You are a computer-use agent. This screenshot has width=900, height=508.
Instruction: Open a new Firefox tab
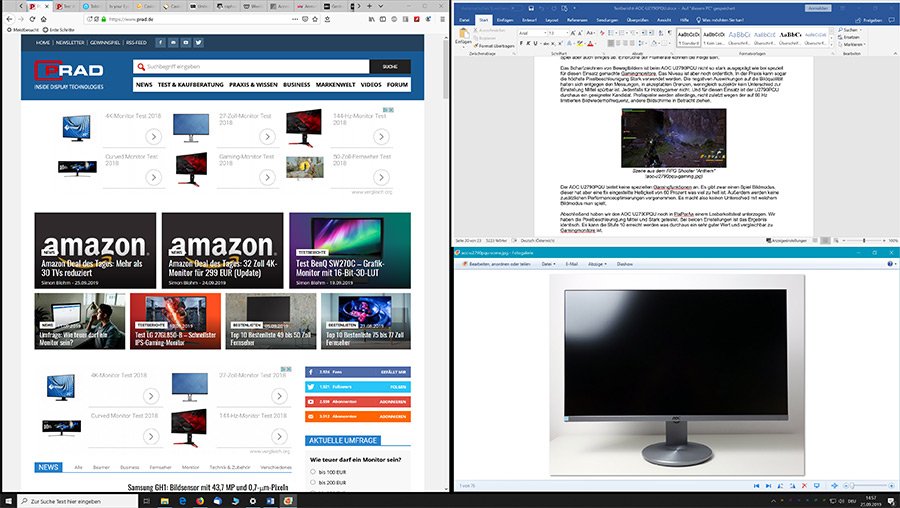point(369,6)
